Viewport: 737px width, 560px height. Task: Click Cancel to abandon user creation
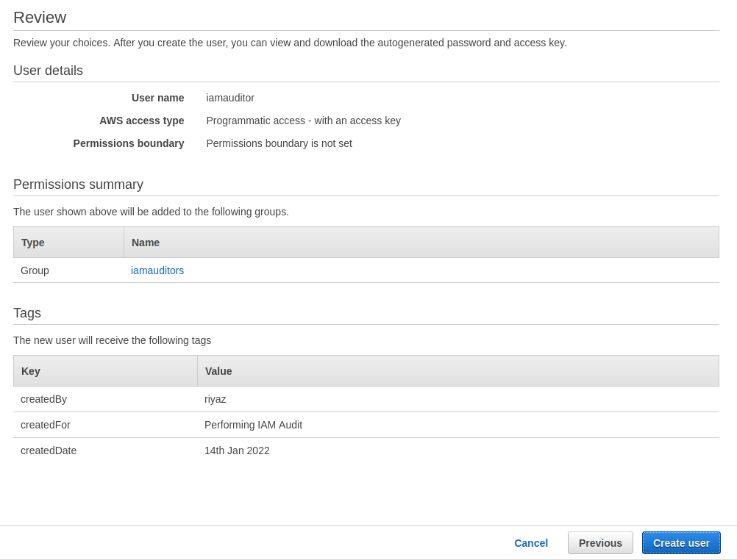coord(530,542)
